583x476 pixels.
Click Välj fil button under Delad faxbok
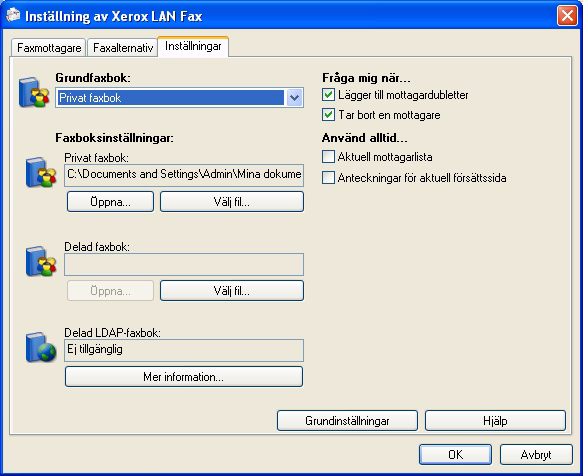(x=232, y=290)
